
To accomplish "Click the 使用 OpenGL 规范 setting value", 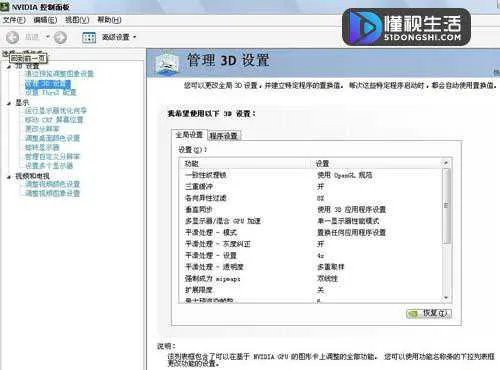I will click(345, 175).
